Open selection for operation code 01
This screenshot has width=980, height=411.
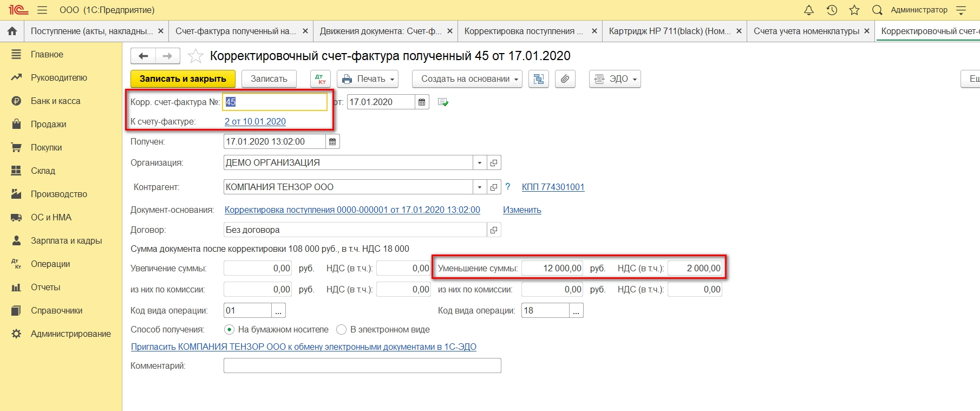click(278, 310)
